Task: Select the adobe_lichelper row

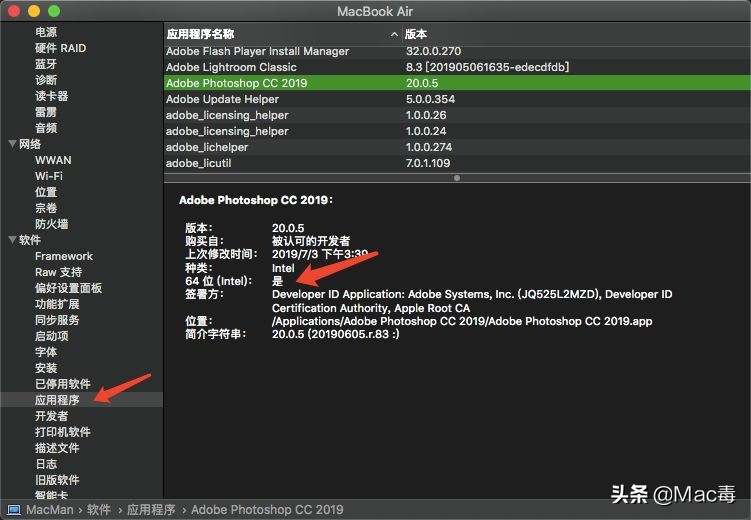Action: click(x=457, y=147)
